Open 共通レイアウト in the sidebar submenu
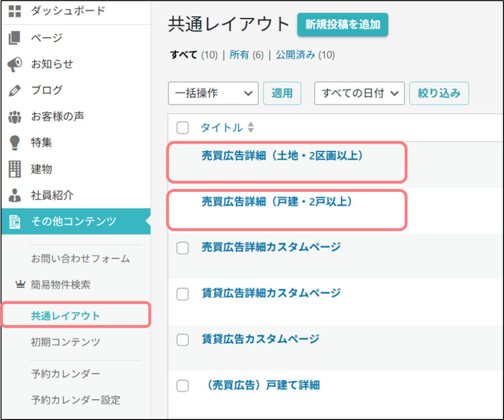Image resolution: width=504 pixels, height=420 pixels. click(x=65, y=316)
